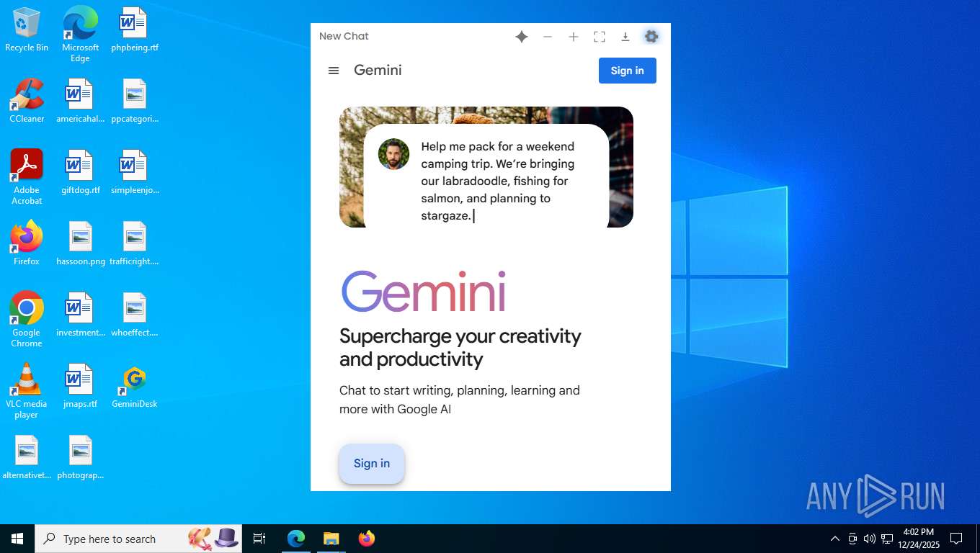Toggle fullscreen icon in GeminiDesk title bar
The width and height of the screenshot is (980, 553).
(x=600, y=37)
